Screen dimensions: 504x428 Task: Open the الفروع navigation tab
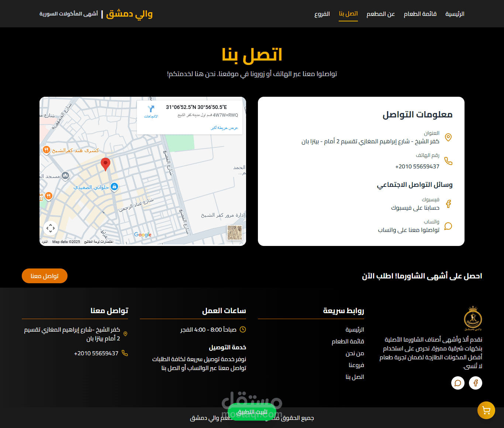pos(322,14)
